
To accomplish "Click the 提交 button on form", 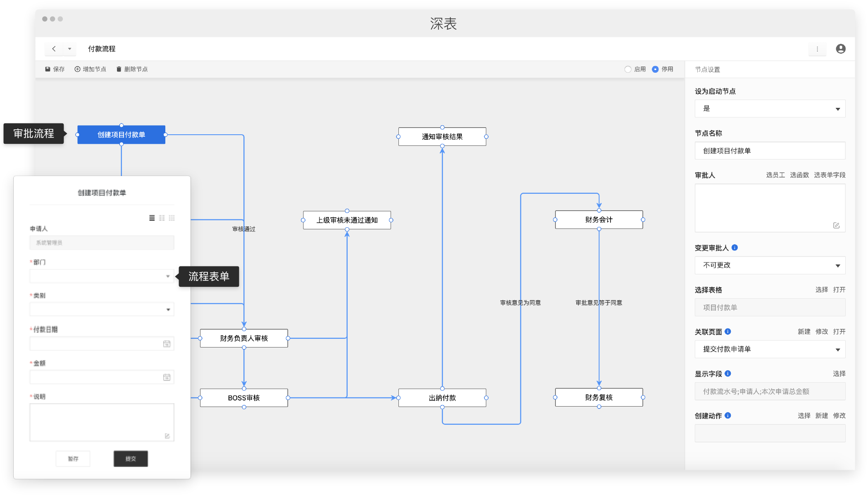I will point(131,459).
